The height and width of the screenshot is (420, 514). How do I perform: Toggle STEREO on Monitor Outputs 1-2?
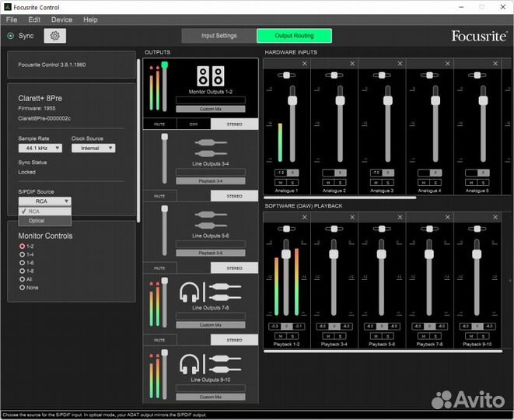tap(234, 124)
